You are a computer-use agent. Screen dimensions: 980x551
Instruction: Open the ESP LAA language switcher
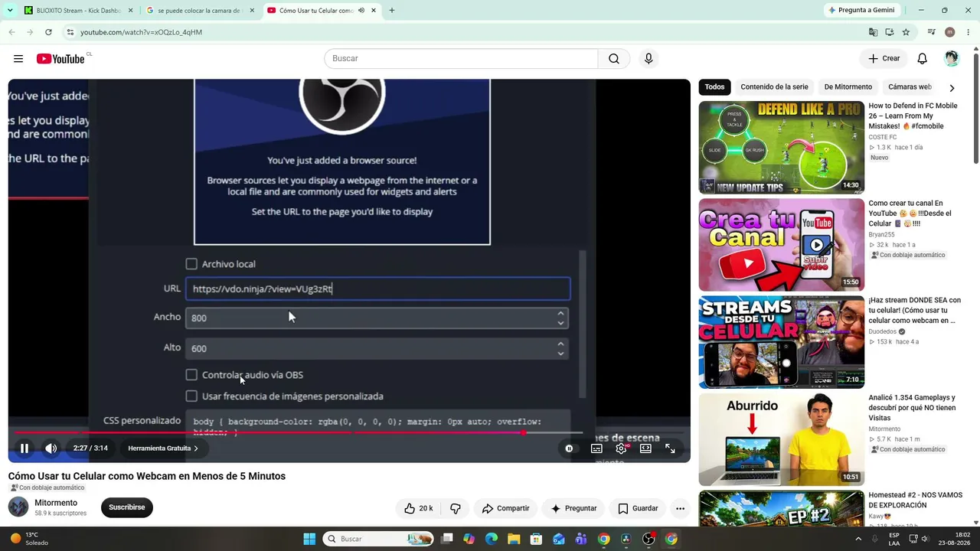click(894, 539)
